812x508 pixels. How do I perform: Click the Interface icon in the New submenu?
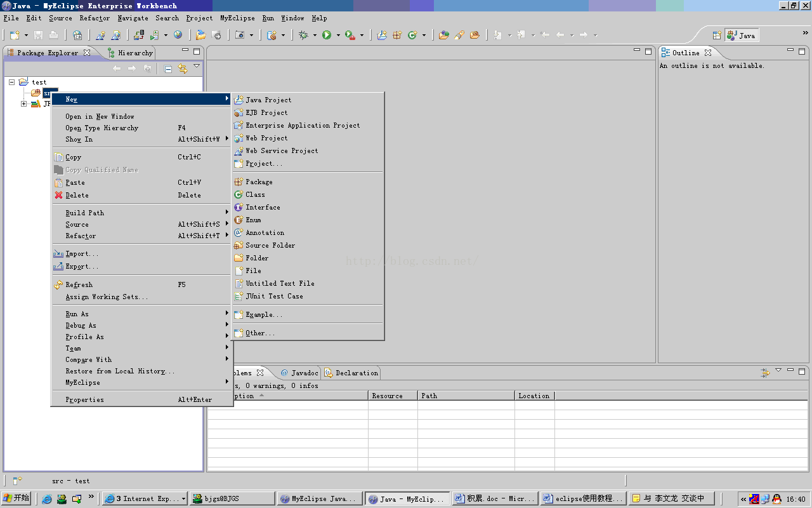point(239,207)
